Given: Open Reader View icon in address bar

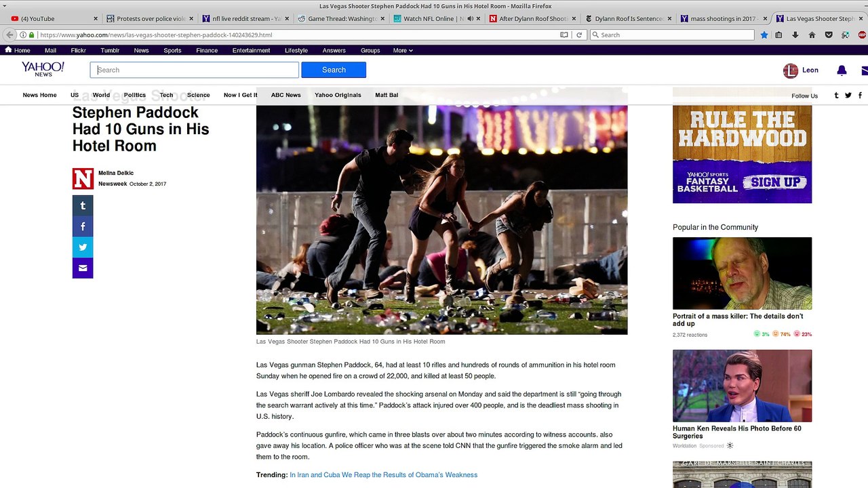Looking at the screenshot, I should pyautogui.click(x=564, y=35).
